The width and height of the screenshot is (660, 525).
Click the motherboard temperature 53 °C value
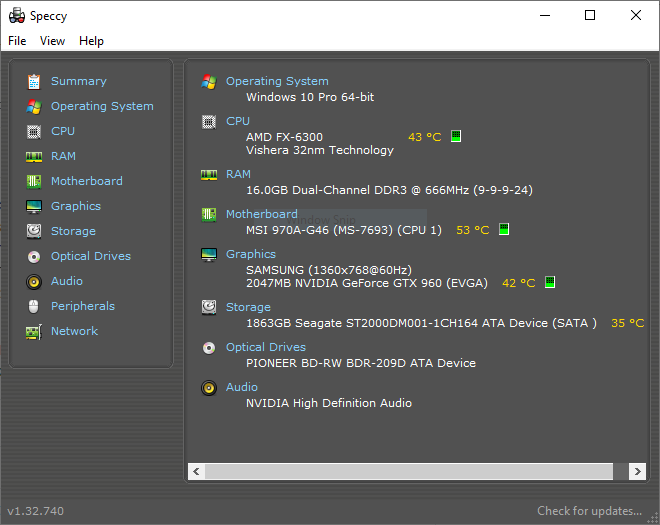473,230
